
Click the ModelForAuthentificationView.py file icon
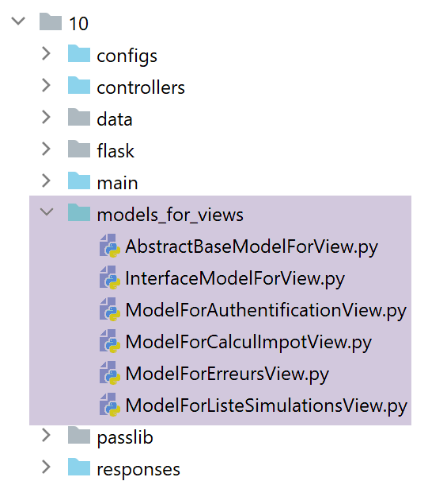click(110, 309)
